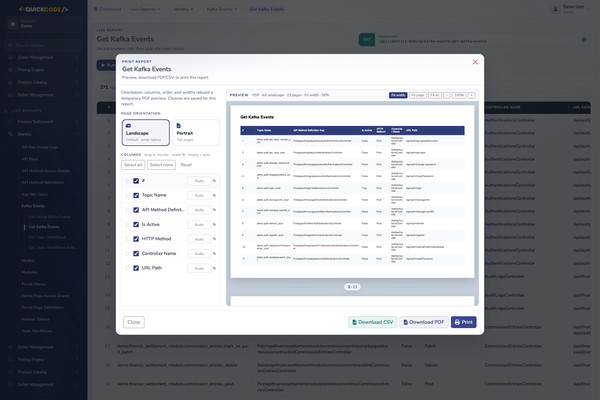Viewport: 600px width, 400px height.
Task: Select Get Kafka Events sidebar item
Action: pos(44,227)
